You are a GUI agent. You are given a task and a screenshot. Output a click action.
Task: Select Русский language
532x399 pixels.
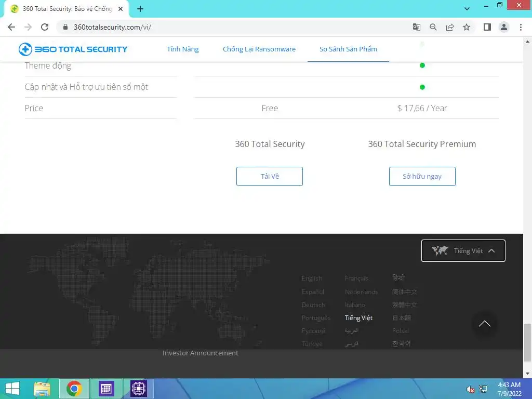click(x=313, y=331)
